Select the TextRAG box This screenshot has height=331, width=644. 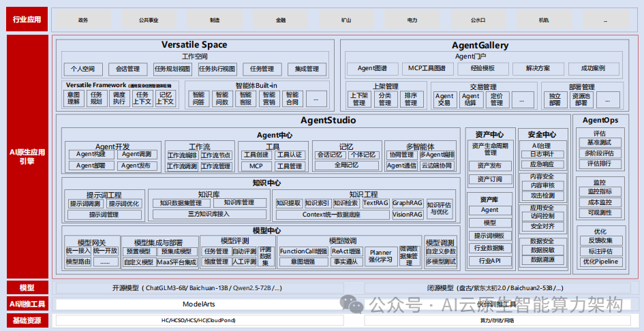coord(375,203)
